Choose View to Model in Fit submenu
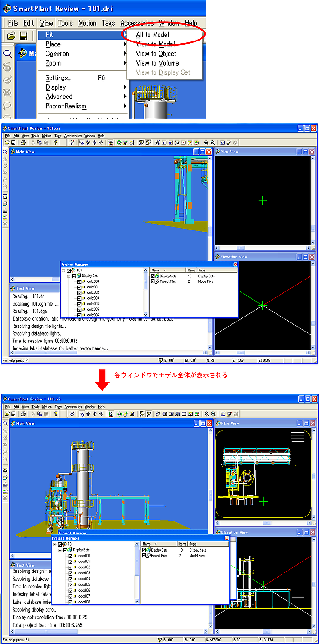319x644 pixels. 155,44
